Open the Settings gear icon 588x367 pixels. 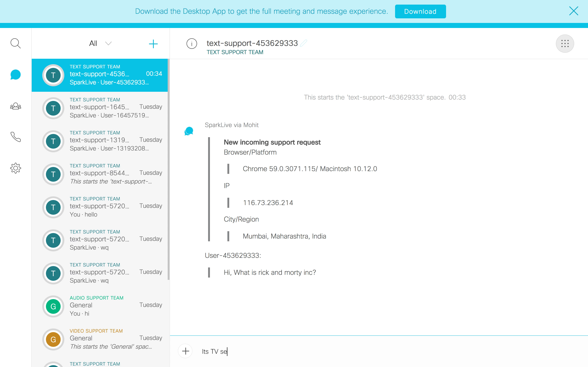pos(16,168)
